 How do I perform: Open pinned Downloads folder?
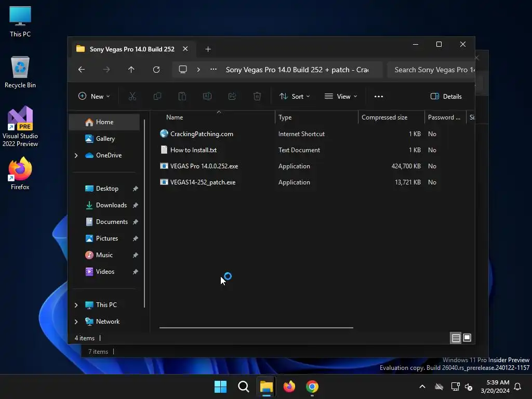click(x=107, y=205)
